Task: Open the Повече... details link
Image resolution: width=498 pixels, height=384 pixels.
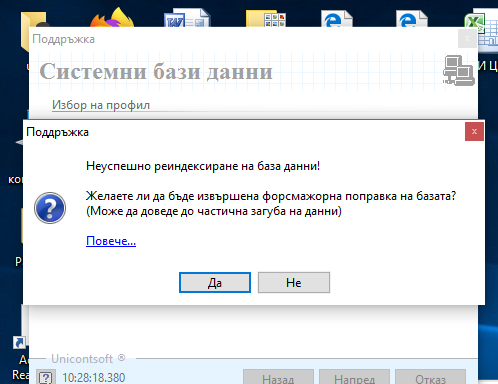Action: click(111, 241)
